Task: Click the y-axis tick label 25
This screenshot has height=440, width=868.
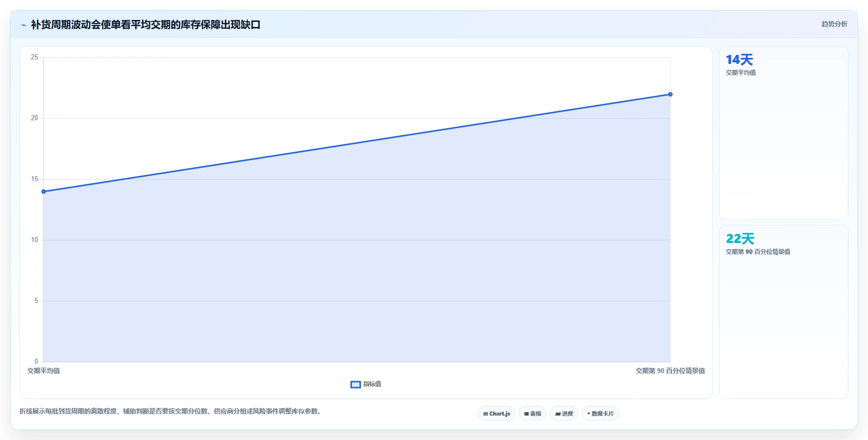Action: click(34, 57)
